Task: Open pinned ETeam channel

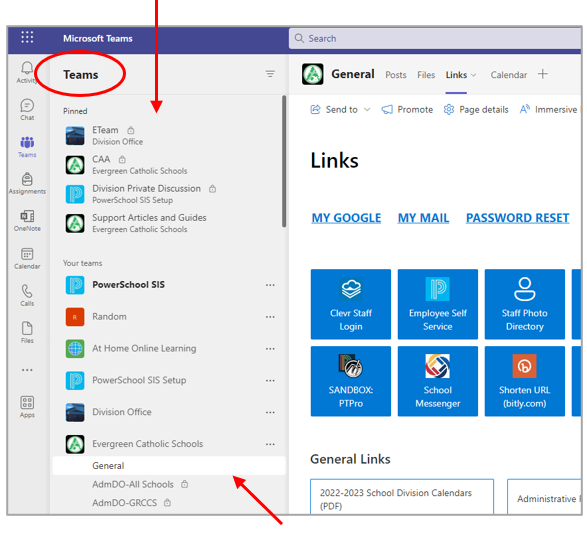Action: pyautogui.click(x=168, y=135)
